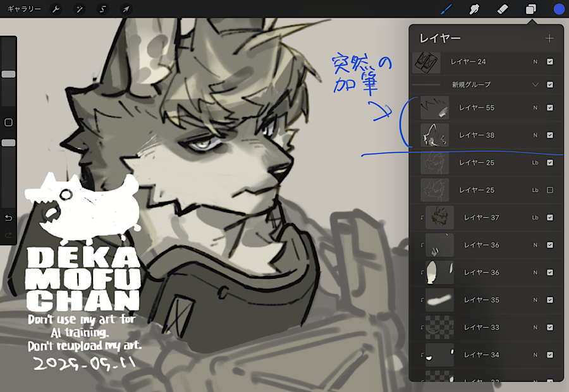The image size is (569, 392).
Task: Choose the Smudge tool
Action: click(474, 9)
